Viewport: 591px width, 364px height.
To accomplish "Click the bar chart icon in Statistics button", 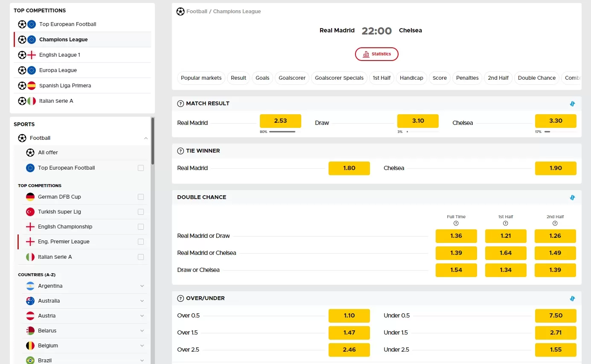I will 366,54.
